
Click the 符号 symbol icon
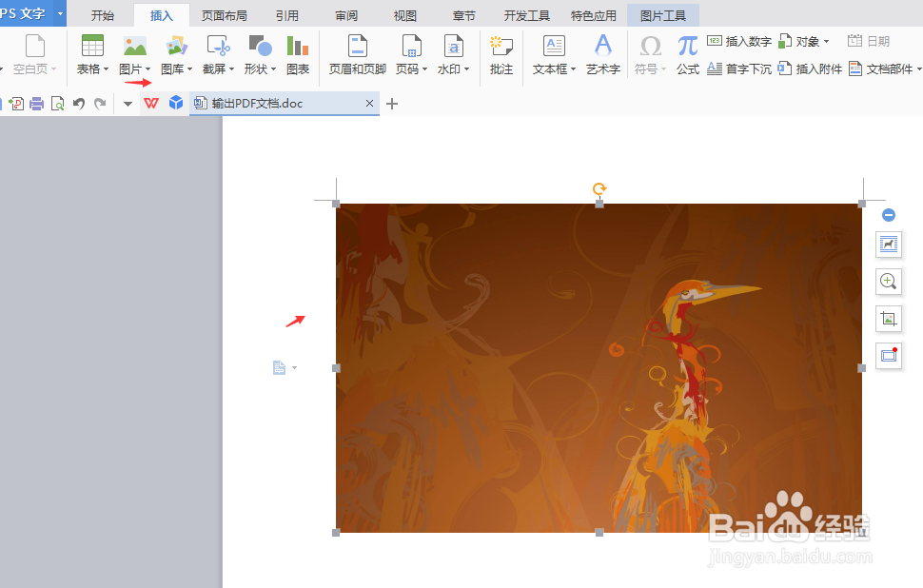pos(651,46)
